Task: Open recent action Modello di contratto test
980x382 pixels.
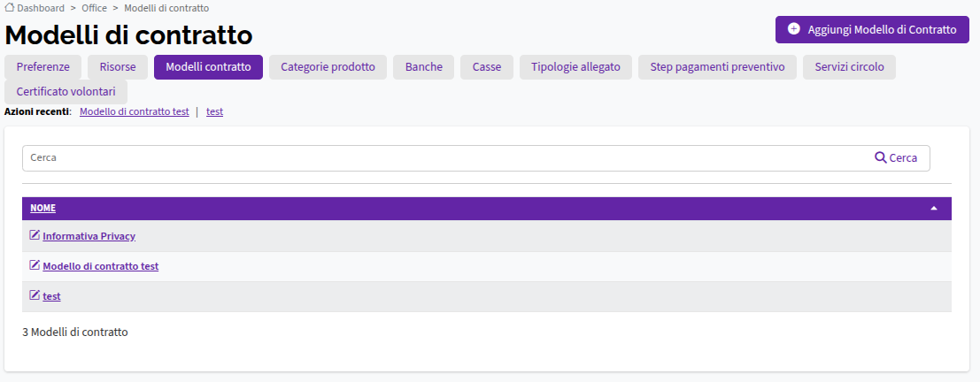Action: (135, 111)
